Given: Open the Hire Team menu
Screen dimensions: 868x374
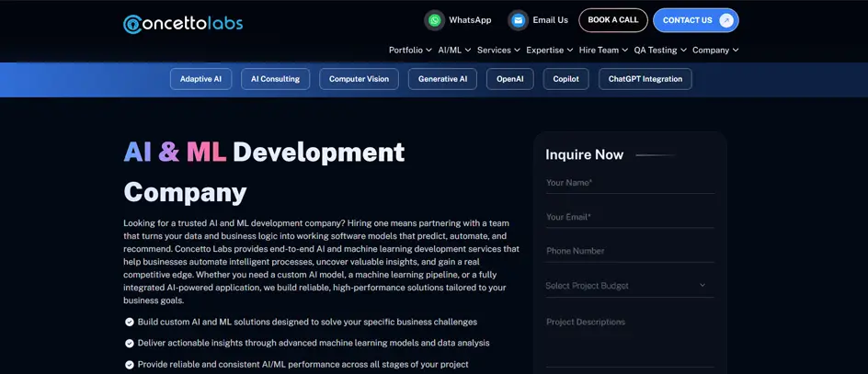Looking at the screenshot, I should pos(603,50).
